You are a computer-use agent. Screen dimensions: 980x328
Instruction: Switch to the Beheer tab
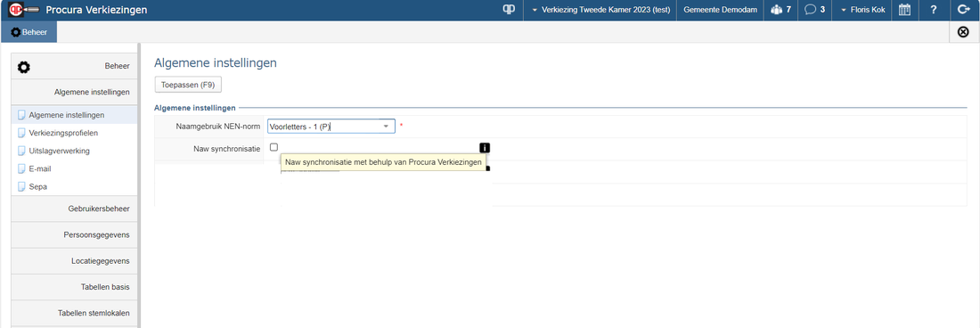(29, 32)
